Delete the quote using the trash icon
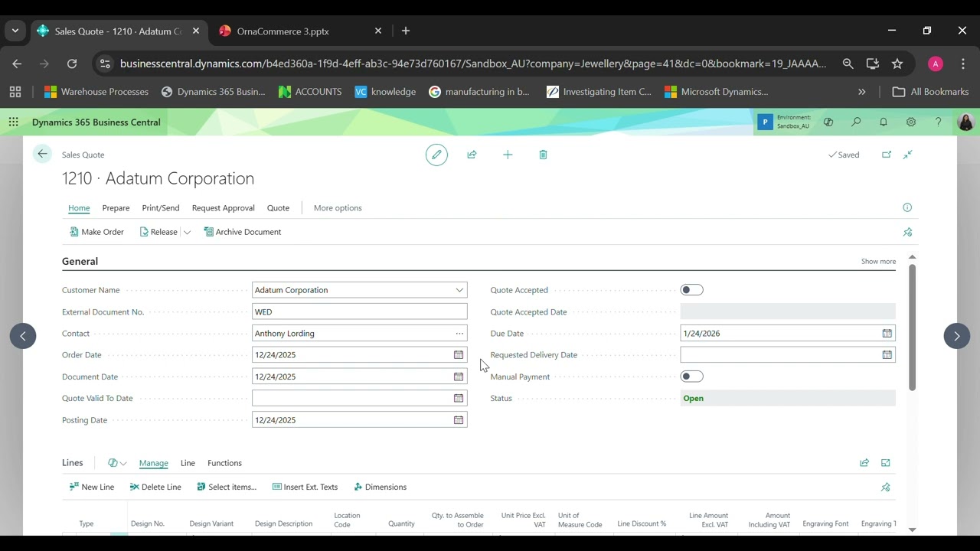980x551 pixels. pyautogui.click(x=543, y=155)
